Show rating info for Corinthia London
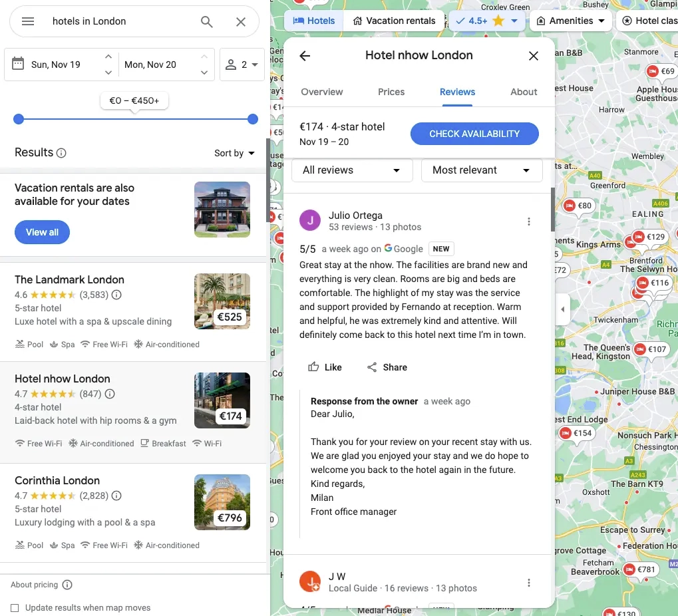 coord(116,496)
